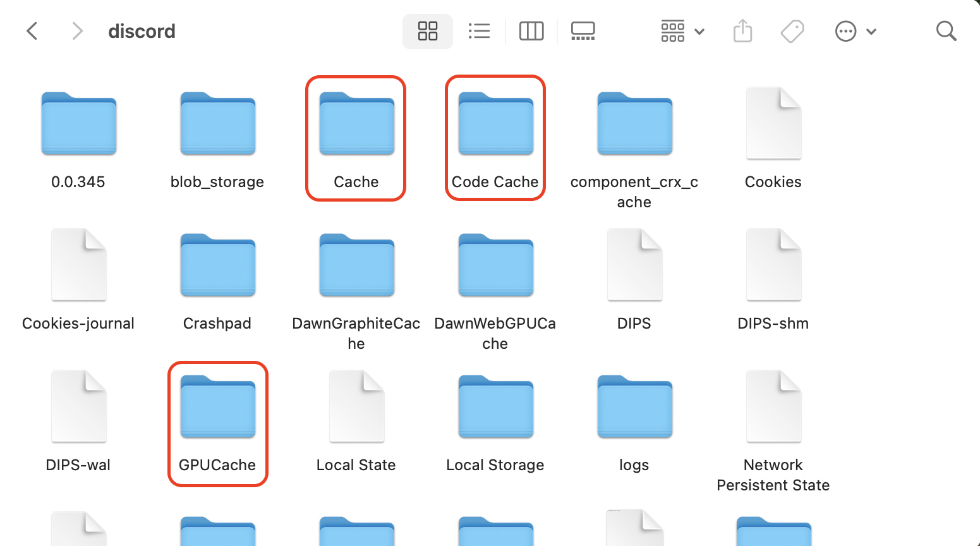
Task: Switch to gallery view
Action: pyautogui.click(x=583, y=30)
